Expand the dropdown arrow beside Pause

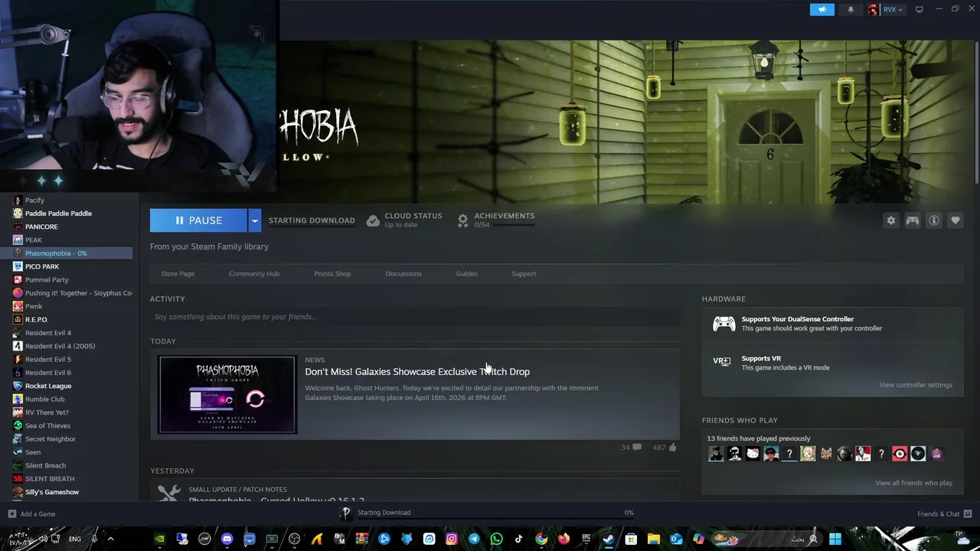pos(254,220)
